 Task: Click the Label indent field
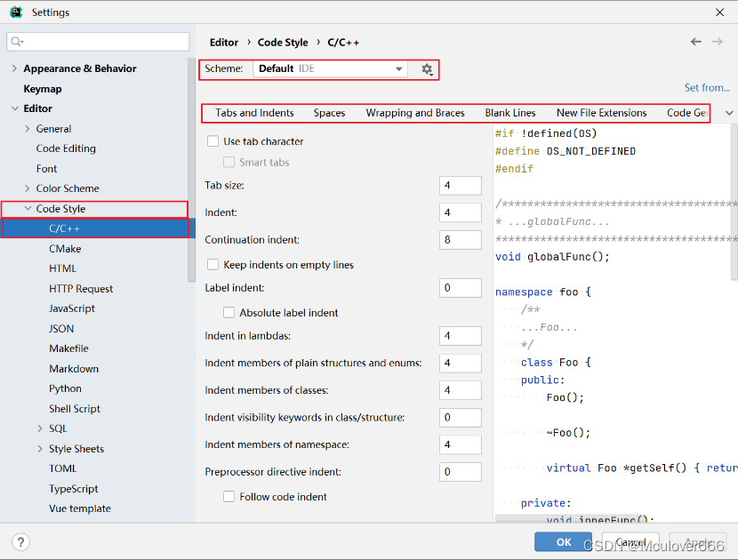[x=461, y=288]
